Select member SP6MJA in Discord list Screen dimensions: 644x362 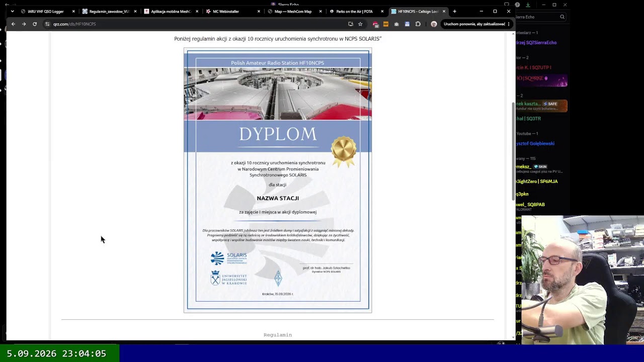pyautogui.click(x=537, y=182)
